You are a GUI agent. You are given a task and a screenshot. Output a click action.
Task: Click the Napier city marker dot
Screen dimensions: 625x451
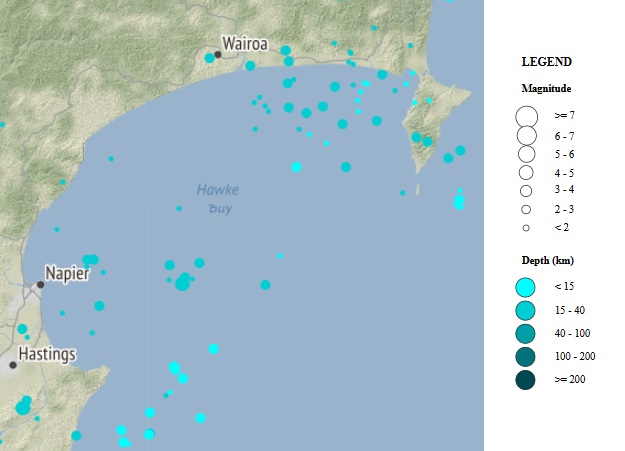coord(41,284)
